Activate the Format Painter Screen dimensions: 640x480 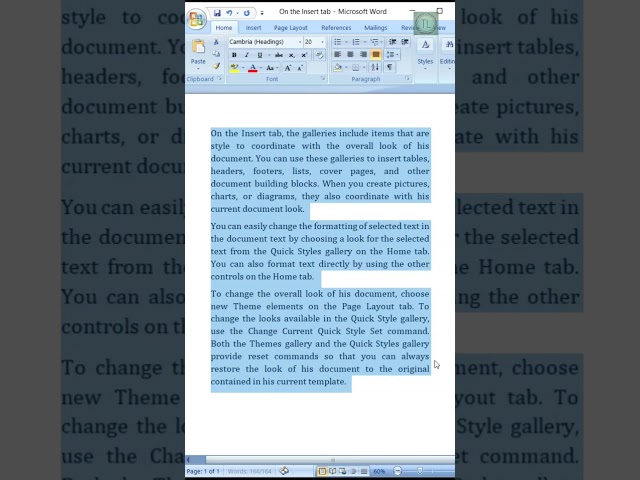216,66
